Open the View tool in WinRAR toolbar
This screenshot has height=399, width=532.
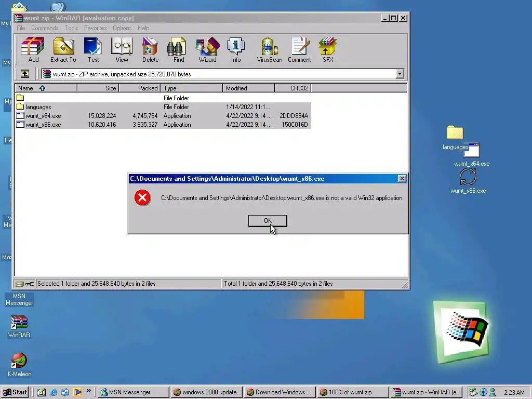tap(122, 50)
